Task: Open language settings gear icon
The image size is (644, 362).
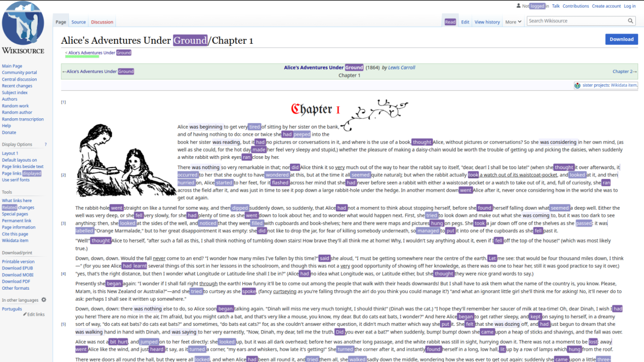Action: (x=44, y=300)
